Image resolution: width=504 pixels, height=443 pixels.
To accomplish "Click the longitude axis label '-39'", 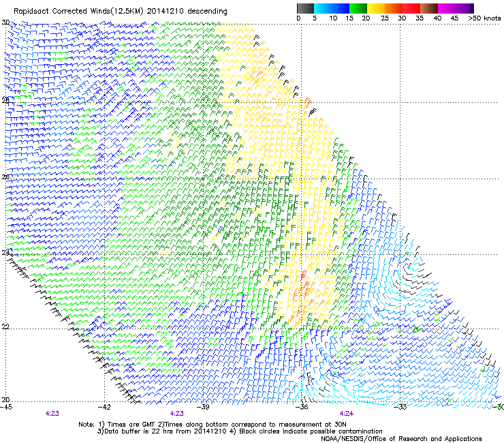I will 203,407.
